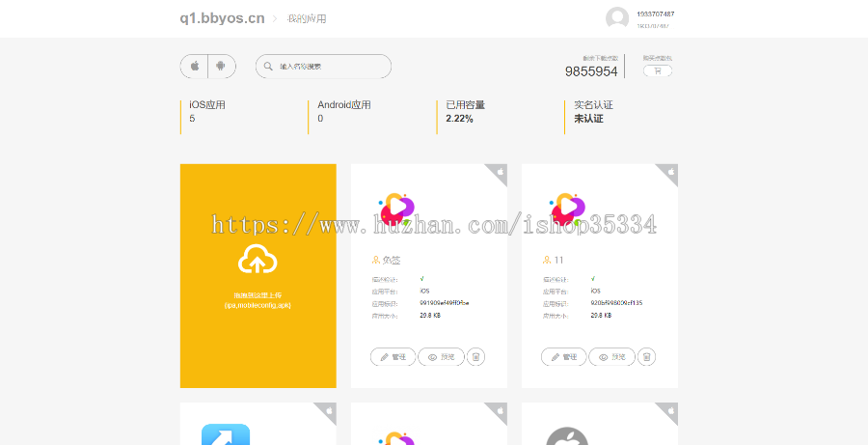Open the shopping cart purchase button
Image resolution: width=868 pixels, height=445 pixels.
pyautogui.click(x=658, y=70)
